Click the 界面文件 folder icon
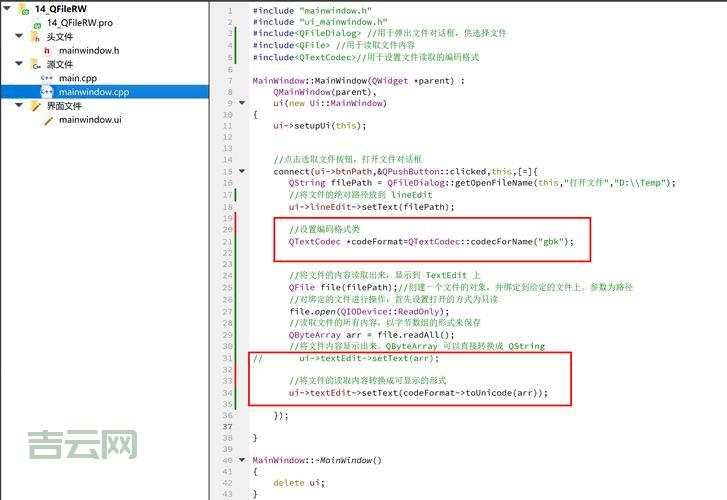 tap(36, 106)
